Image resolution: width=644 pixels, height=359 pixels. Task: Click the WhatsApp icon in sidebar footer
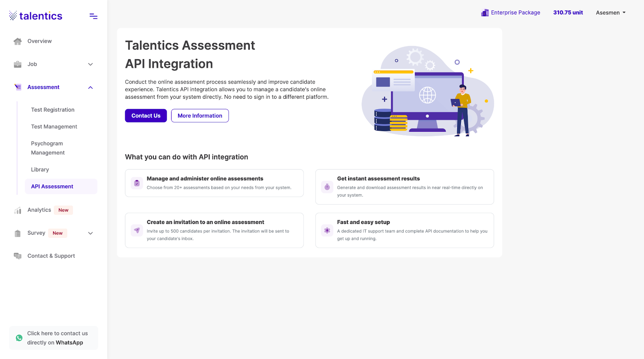tap(19, 338)
